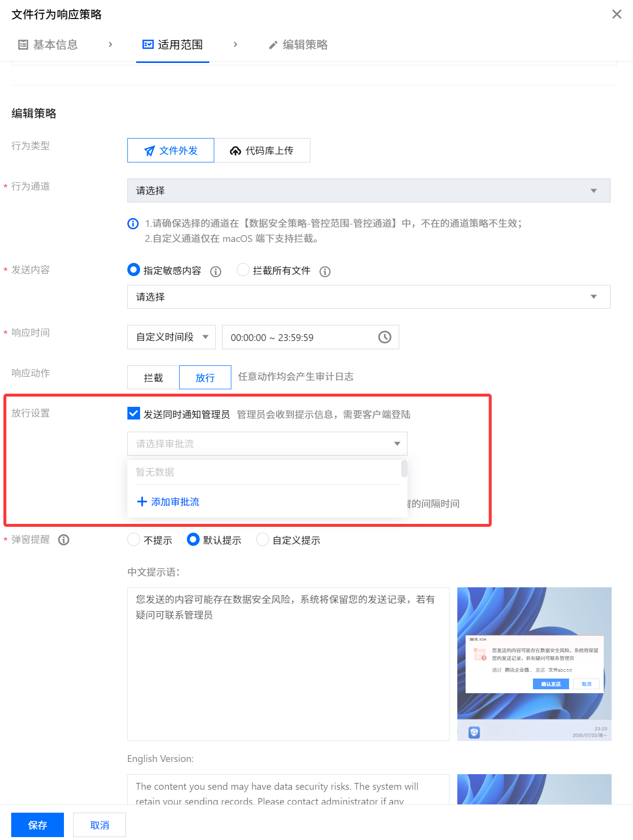Click the 编辑策略 section heading
This screenshot has width=633, height=840.
(34, 114)
